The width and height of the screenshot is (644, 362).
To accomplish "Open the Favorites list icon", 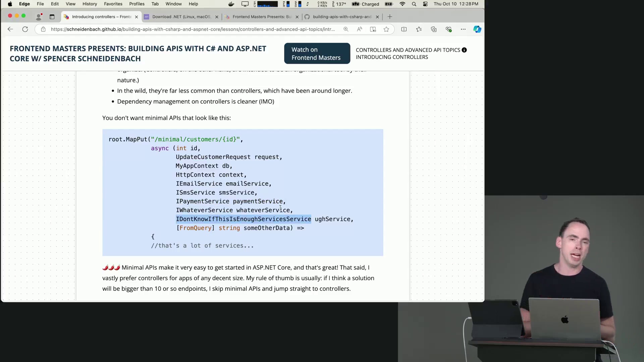I will pyautogui.click(x=419, y=29).
